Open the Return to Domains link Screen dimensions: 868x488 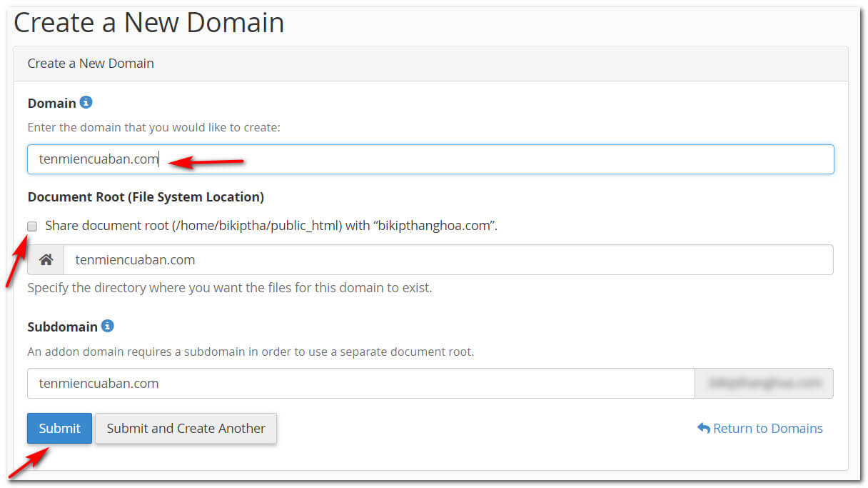[x=767, y=429]
